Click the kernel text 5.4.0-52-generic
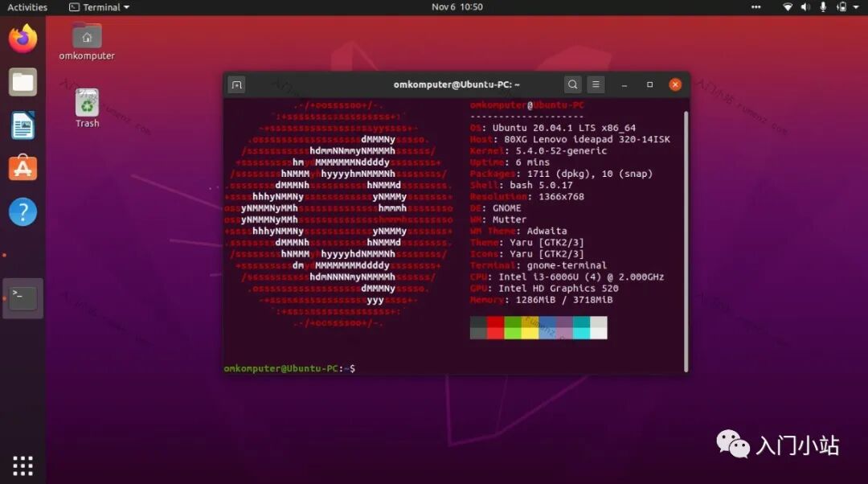Viewport: 868px width, 484px height. click(x=561, y=150)
